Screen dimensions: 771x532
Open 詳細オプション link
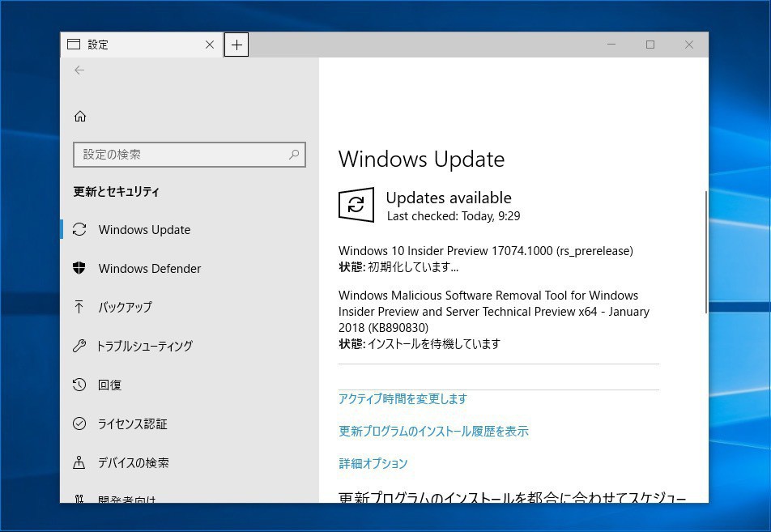373,463
